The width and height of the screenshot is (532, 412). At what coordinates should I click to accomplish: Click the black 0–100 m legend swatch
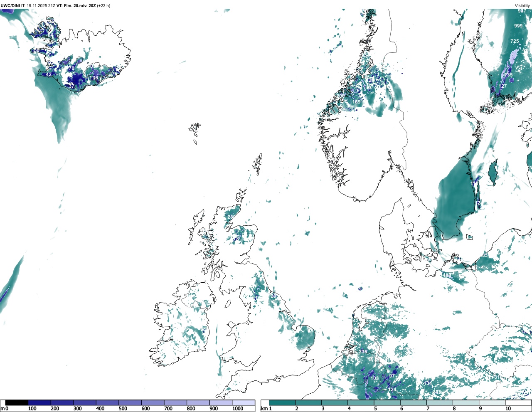17,402
